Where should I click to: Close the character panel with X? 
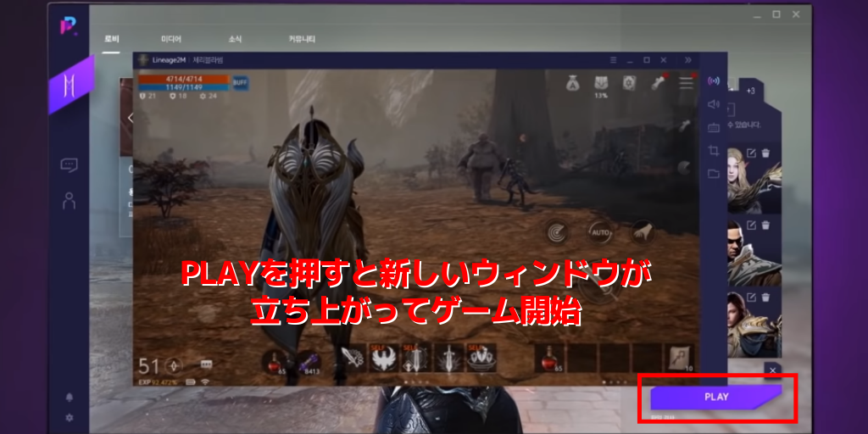(x=772, y=370)
